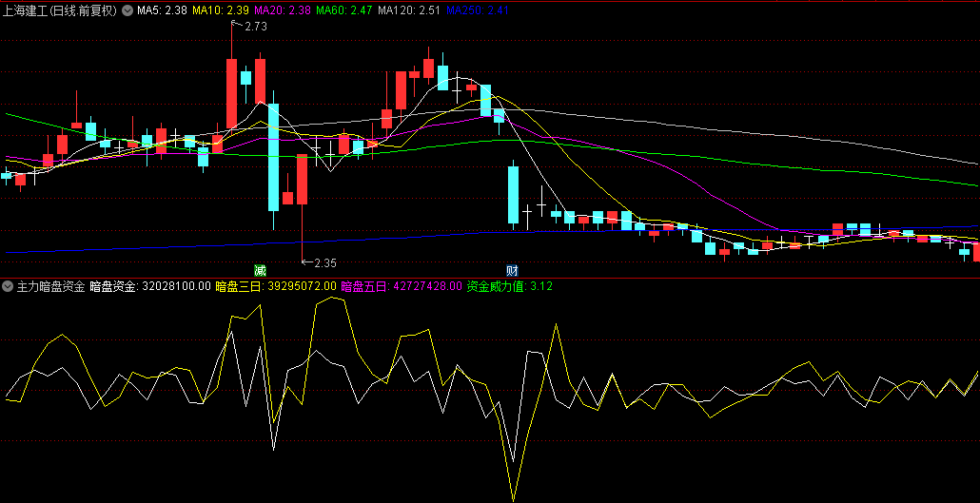Screen dimensions: 980x503
Task: Click the MA5: 2.38 label
Action: 163,10
